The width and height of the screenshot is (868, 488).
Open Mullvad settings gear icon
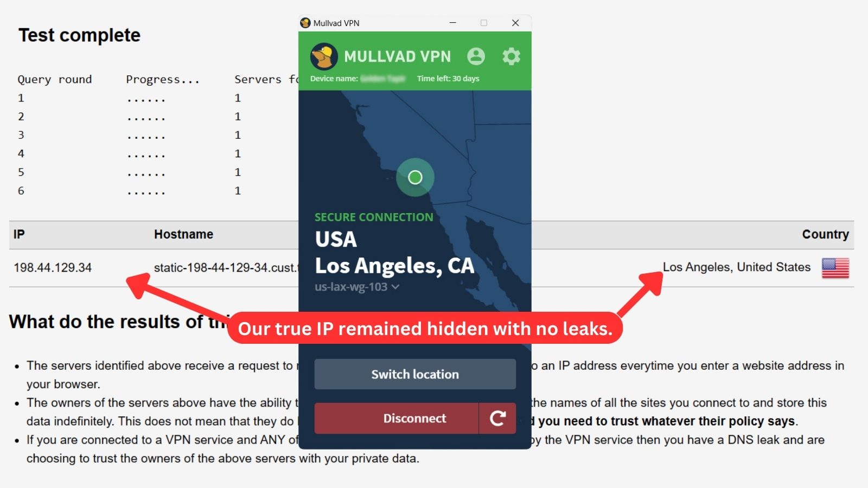pos(511,56)
